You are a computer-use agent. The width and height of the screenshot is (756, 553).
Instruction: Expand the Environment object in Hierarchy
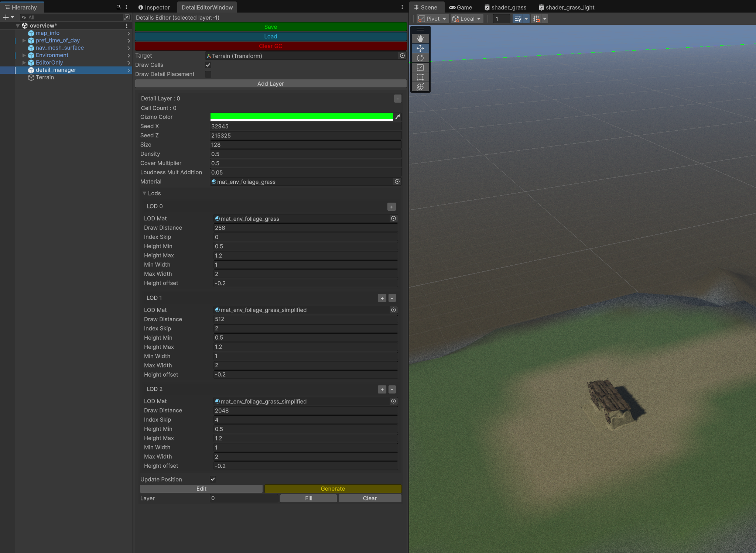[x=24, y=55]
